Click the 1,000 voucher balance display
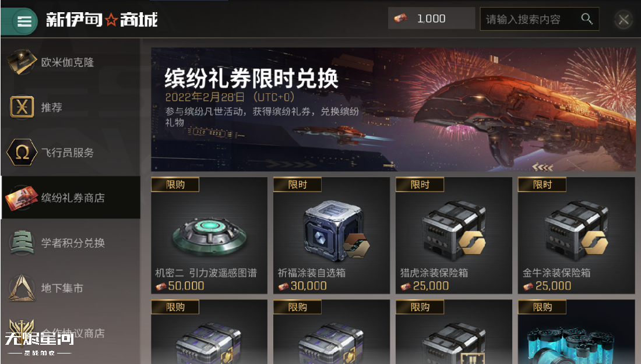 tap(431, 19)
